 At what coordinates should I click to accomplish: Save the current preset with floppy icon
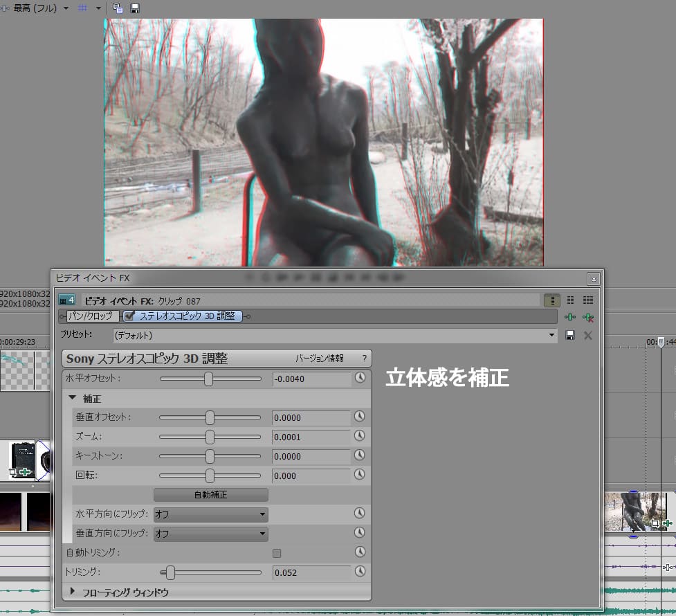[x=570, y=336]
